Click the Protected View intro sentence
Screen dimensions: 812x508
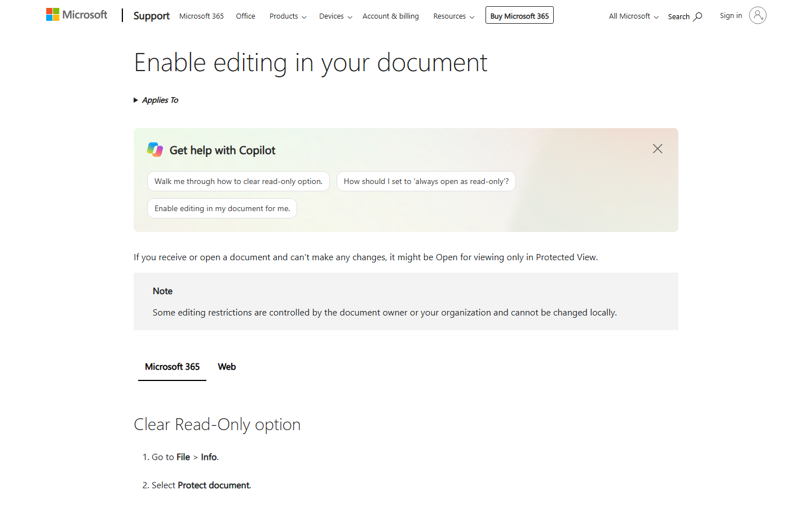coord(366,257)
